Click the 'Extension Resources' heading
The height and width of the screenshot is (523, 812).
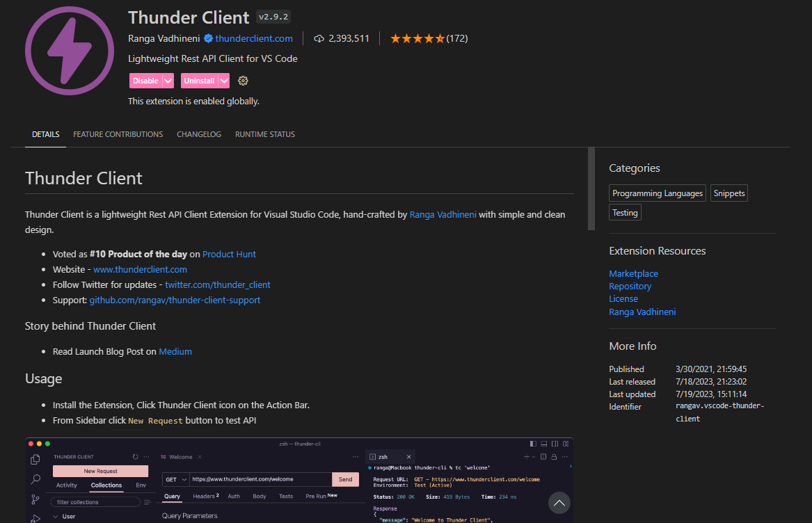coord(657,251)
